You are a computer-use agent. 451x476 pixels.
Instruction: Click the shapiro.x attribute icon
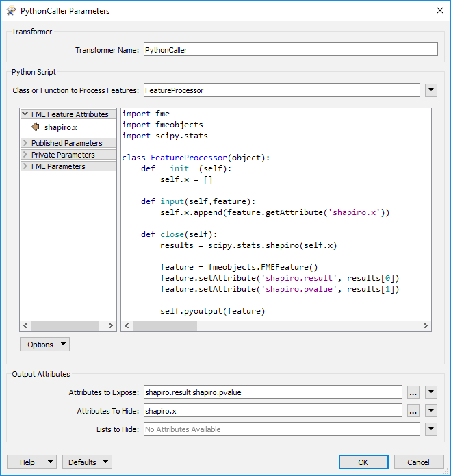point(36,127)
